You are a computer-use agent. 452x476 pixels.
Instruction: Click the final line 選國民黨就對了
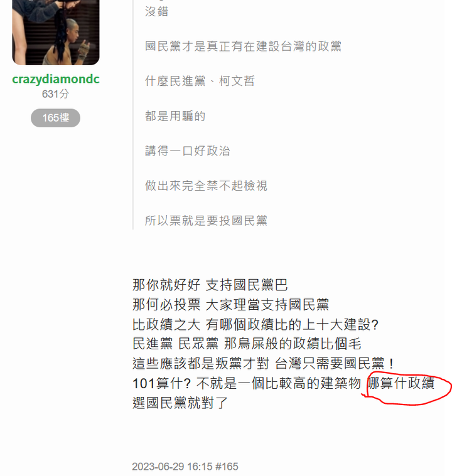tap(180, 403)
